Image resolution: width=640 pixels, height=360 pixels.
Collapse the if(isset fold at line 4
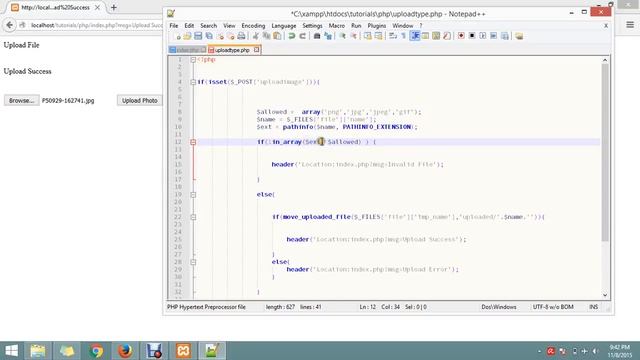point(193,82)
